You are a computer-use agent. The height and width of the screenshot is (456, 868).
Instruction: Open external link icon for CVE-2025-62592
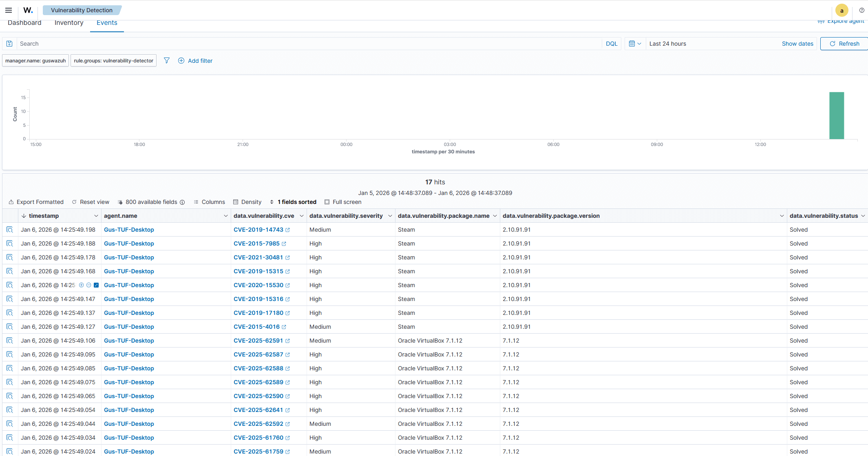pyautogui.click(x=287, y=424)
